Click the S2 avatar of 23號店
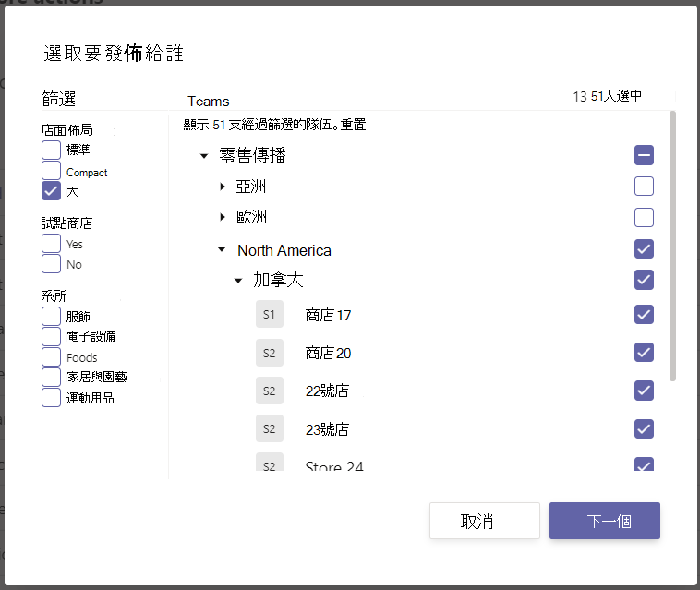700x590 pixels. [x=270, y=428]
